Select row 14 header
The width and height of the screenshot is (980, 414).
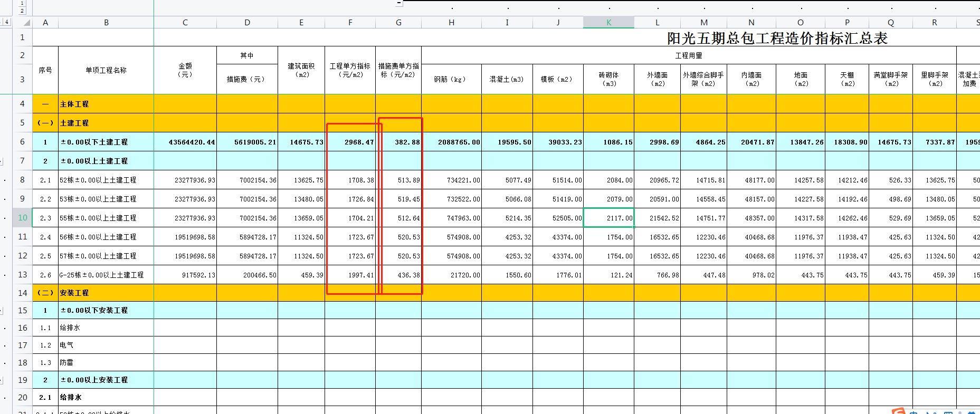click(x=22, y=293)
